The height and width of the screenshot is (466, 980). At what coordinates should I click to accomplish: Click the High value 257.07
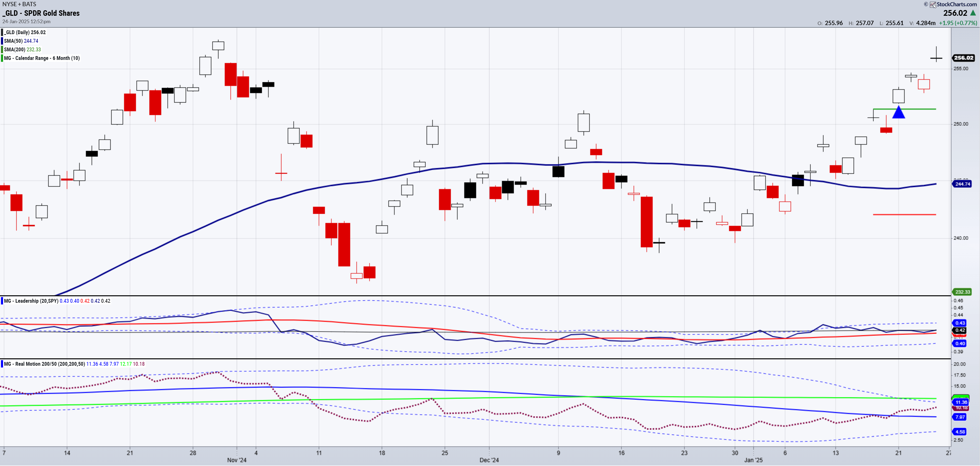[865, 23]
